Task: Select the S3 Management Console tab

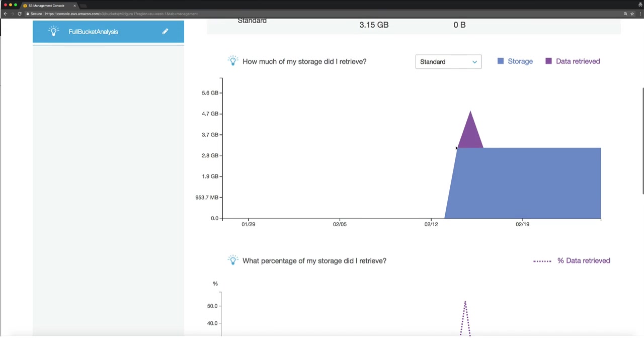Action: tap(46, 6)
